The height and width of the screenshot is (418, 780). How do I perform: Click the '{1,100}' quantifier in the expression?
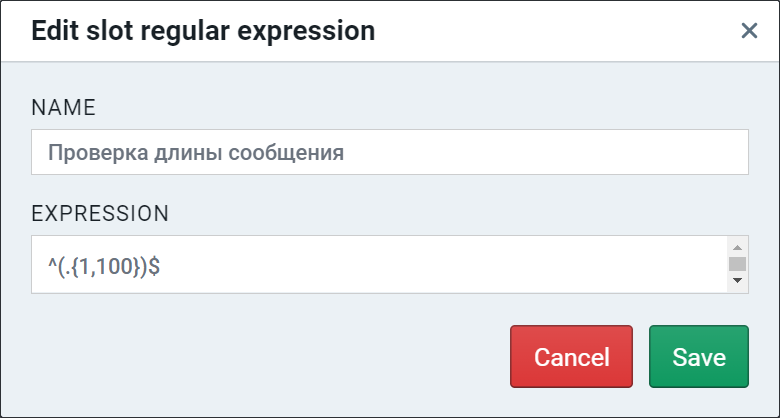pyautogui.click(x=106, y=268)
